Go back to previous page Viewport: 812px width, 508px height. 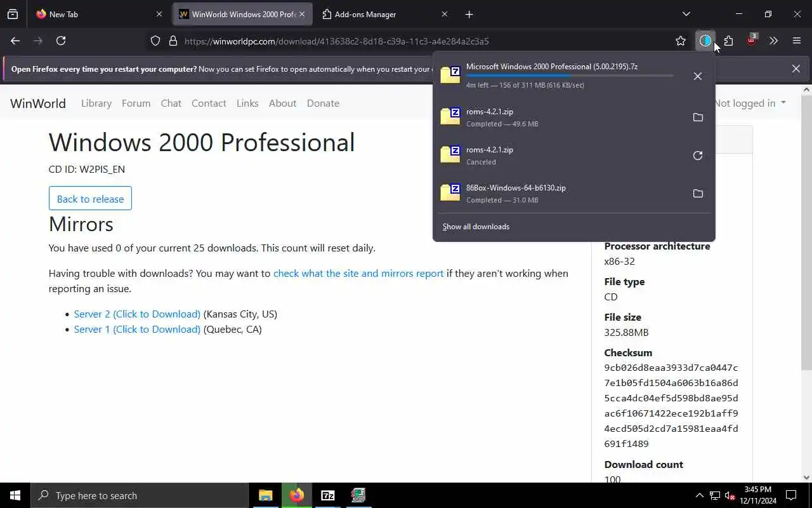click(15, 41)
